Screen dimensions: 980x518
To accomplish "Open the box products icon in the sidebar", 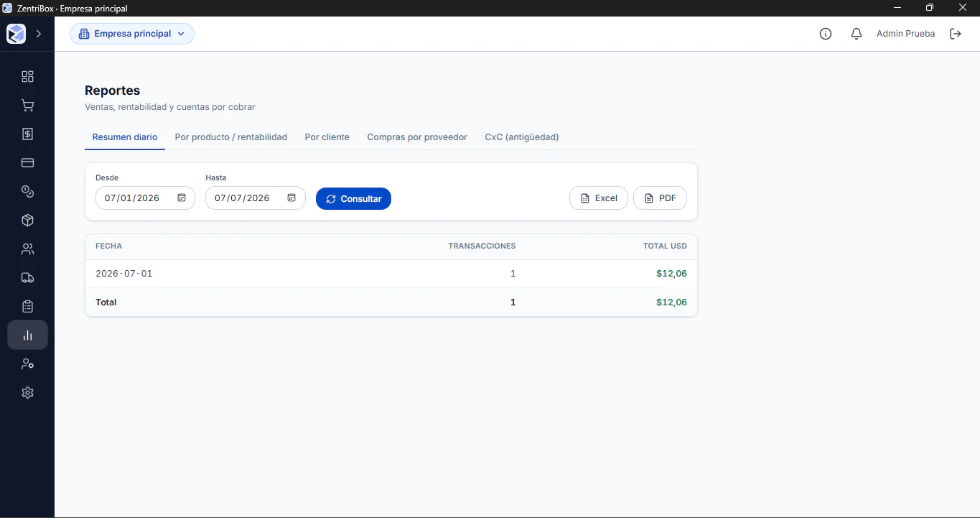I will click(x=27, y=221).
